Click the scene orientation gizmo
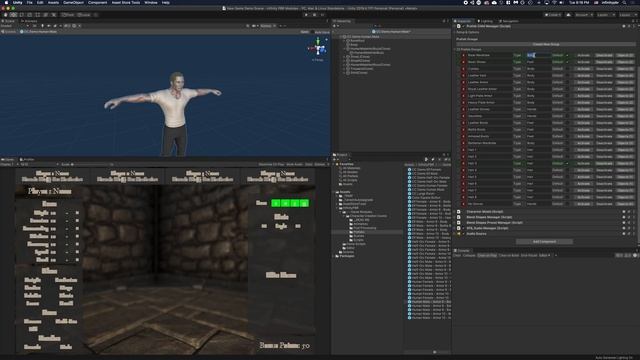This screenshot has width=640, height=360. (x=318, y=49)
